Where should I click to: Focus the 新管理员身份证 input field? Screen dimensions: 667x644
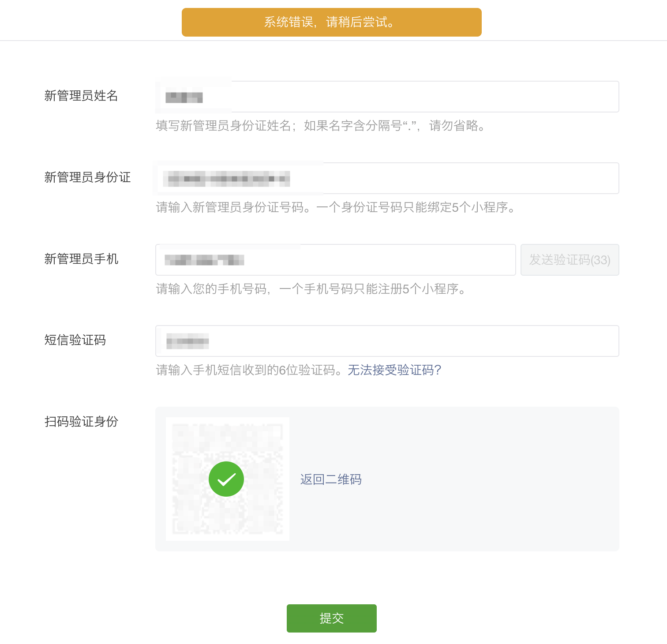387,178
